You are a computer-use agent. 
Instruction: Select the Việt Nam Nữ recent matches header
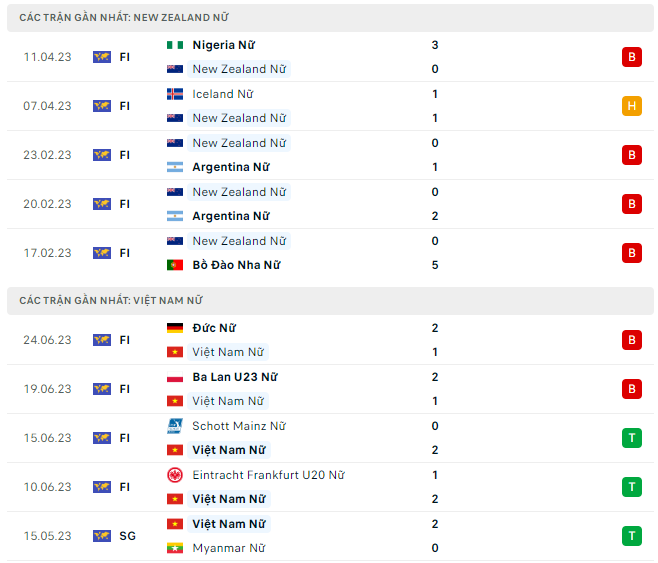[x=111, y=300]
